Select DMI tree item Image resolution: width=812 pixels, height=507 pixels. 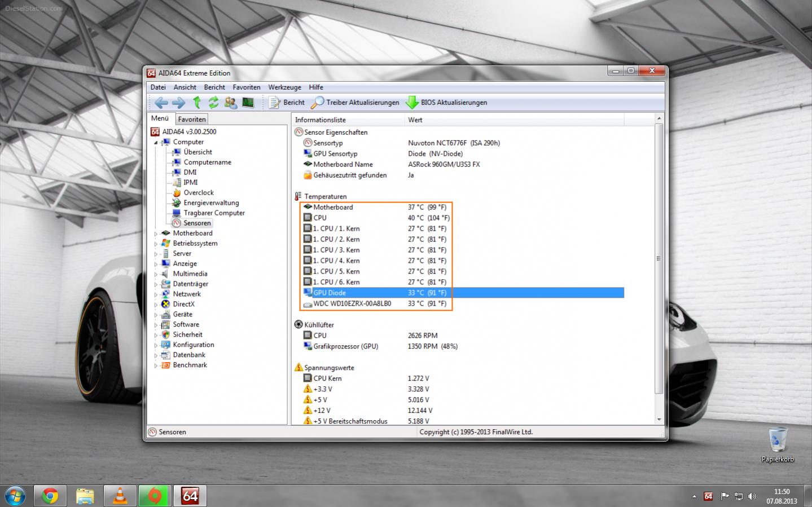[x=190, y=173]
